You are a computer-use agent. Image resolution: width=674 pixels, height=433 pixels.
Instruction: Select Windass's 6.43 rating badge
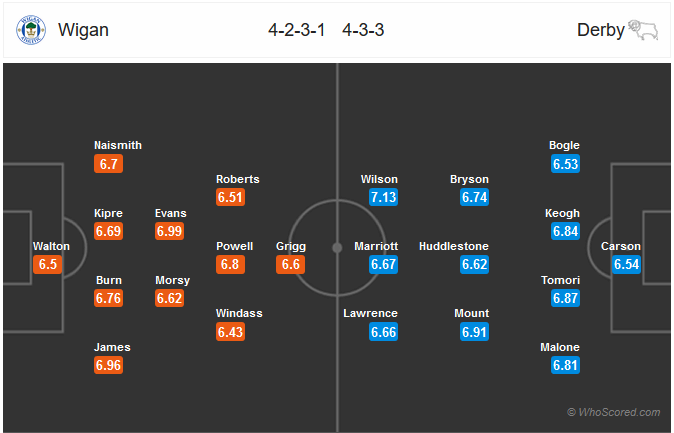(230, 331)
